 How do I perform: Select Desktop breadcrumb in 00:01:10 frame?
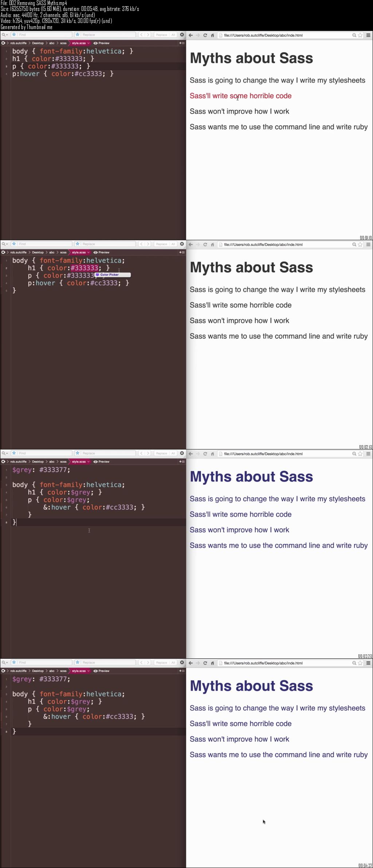tap(38, 43)
